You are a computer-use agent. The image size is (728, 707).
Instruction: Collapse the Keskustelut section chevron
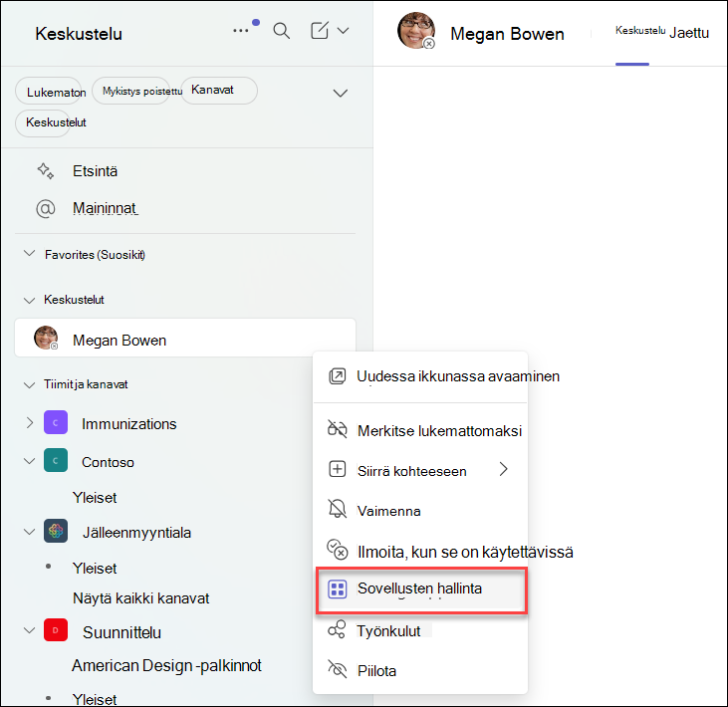(29, 301)
